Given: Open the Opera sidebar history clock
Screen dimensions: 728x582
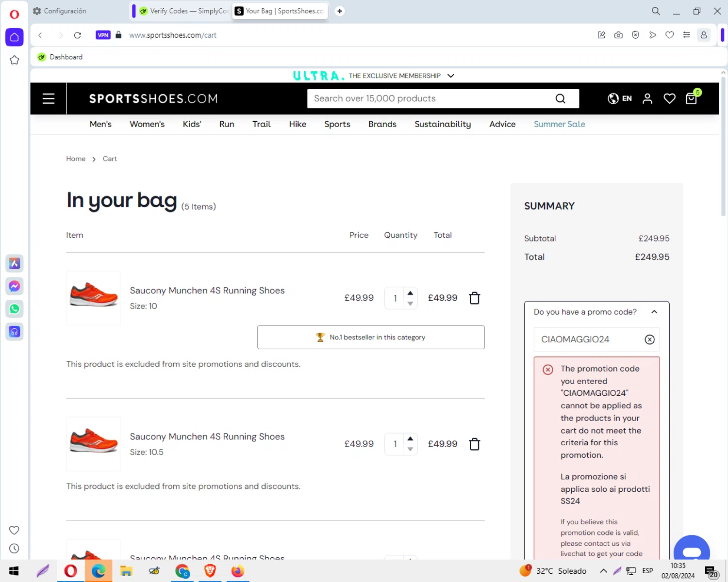Looking at the screenshot, I should (x=15, y=549).
